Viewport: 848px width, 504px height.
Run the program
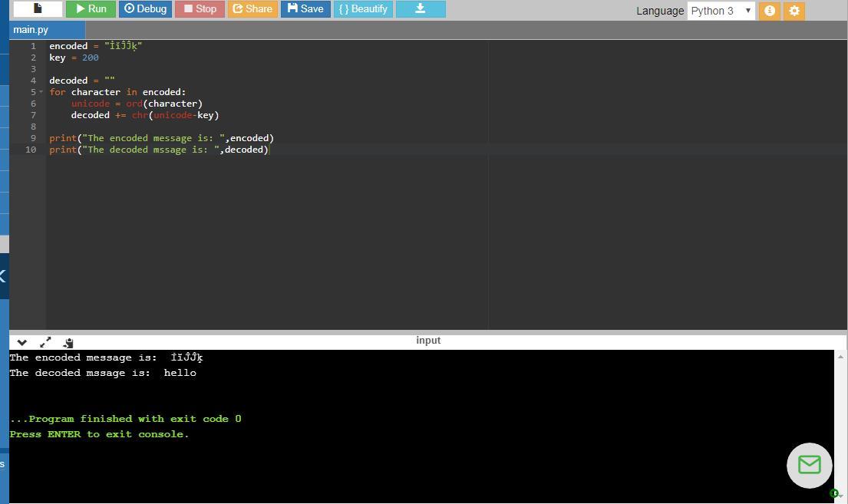click(91, 9)
